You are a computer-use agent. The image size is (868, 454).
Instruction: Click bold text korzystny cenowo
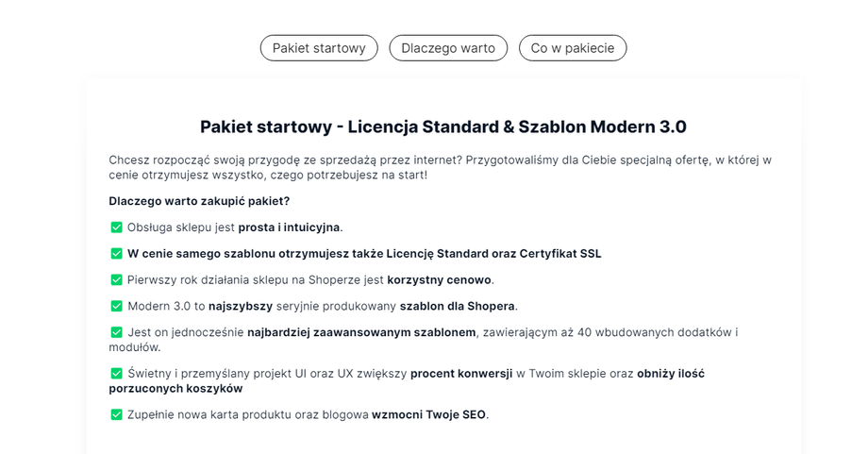(440, 280)
